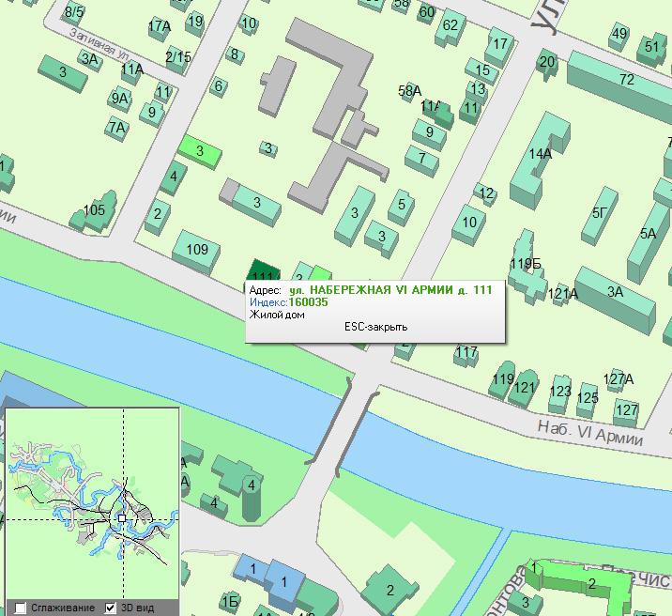The image size is (672, 616).
Task: Pick building 127А on the map
Action: (618, 379)
